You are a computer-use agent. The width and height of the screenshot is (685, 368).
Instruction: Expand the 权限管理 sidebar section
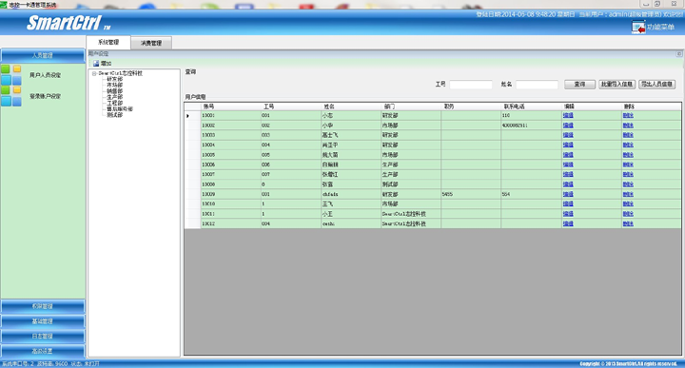[x=42, y=306]
